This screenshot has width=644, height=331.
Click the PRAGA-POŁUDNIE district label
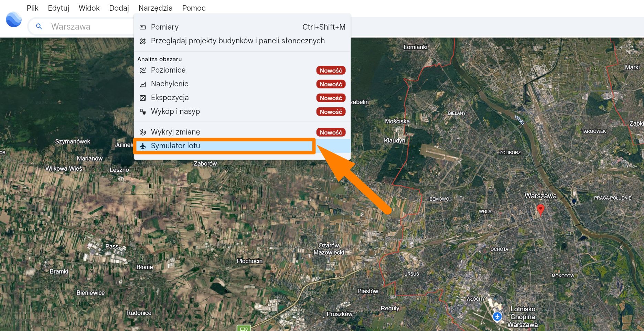click(613, 198)
